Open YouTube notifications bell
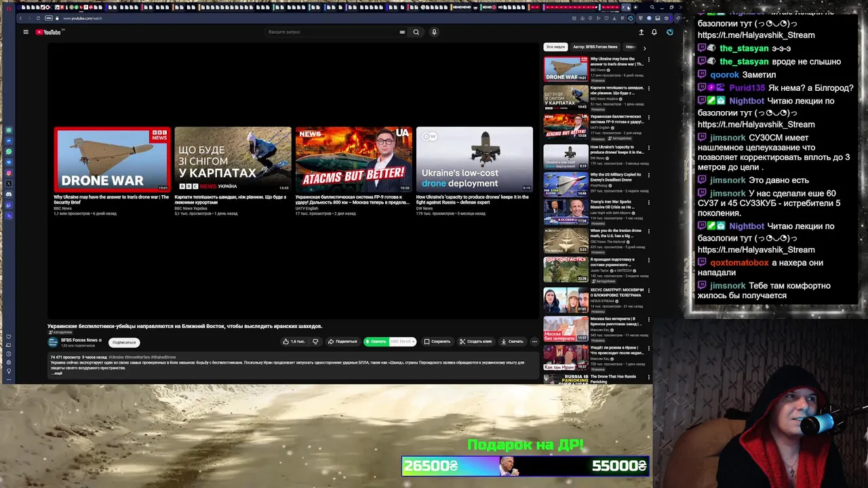The height and width of the screenshot is (488, 868). pos(654,32)
